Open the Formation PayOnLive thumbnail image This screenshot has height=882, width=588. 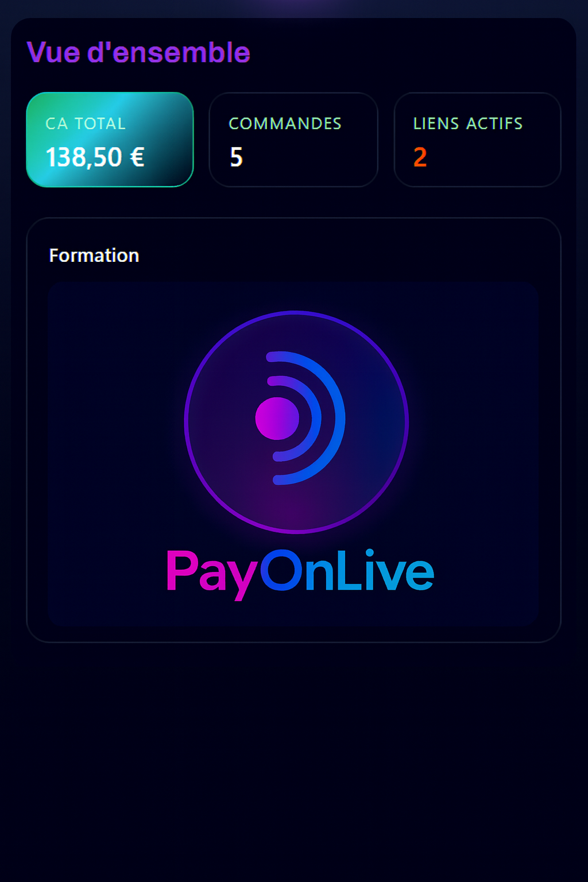[x=293, y=454]
